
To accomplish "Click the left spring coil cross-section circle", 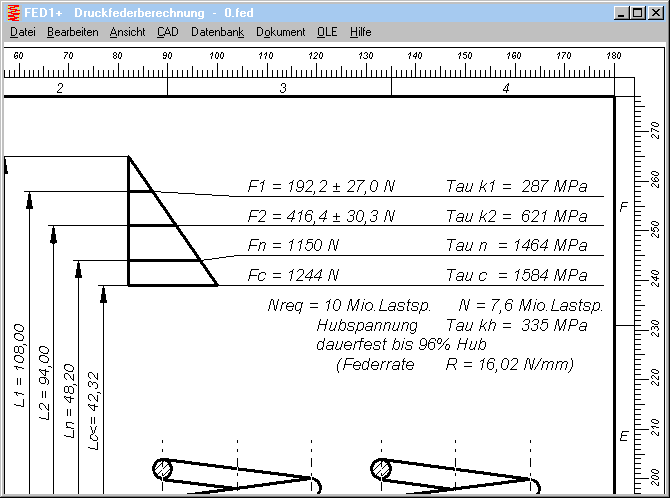I will (x=162, y=468).
